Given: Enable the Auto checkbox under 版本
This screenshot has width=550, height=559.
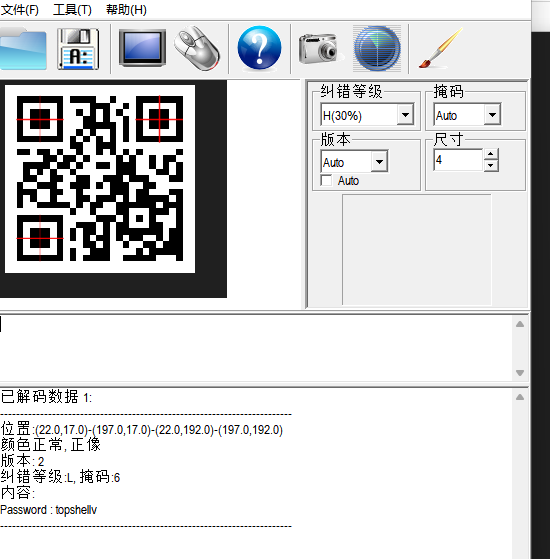Looking at the screenshot, I should point(326,180).
